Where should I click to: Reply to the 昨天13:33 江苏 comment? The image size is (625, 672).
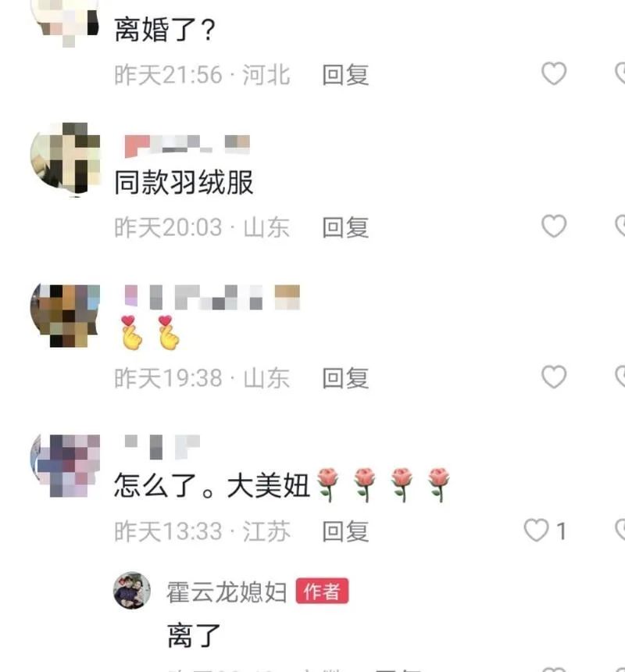click(x=345, y=531)
